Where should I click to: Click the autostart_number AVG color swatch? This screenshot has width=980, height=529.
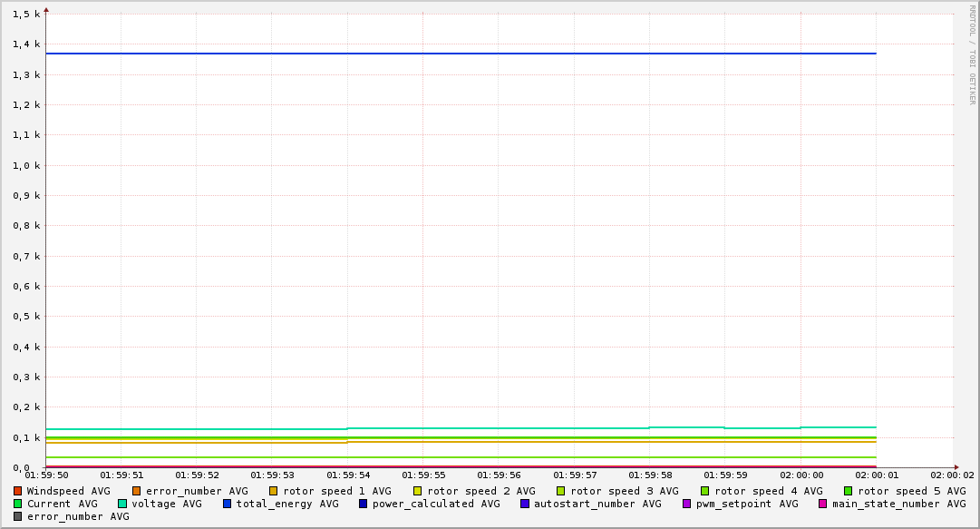click(x=525, y=504)
